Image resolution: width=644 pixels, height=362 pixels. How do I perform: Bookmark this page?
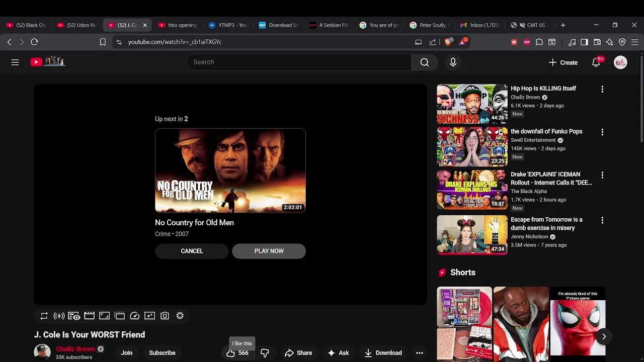click(x=103, y=42)
